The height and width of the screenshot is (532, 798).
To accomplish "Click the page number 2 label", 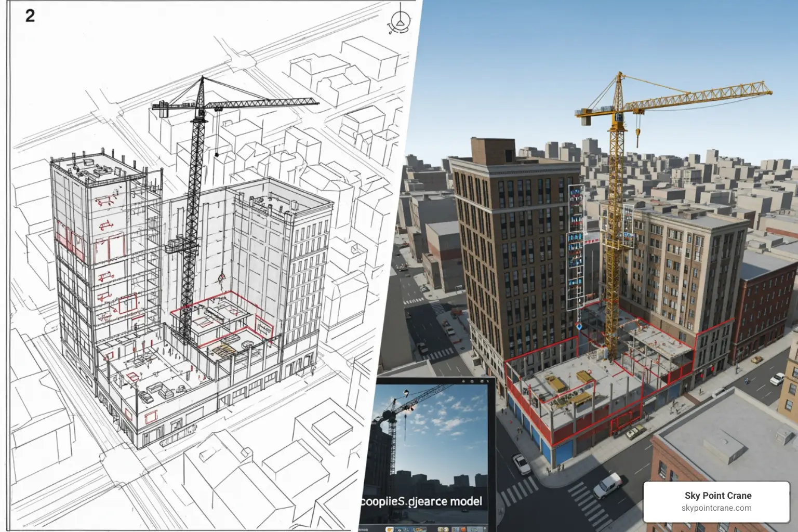I will pyautogui.click(x=30, y=16).
